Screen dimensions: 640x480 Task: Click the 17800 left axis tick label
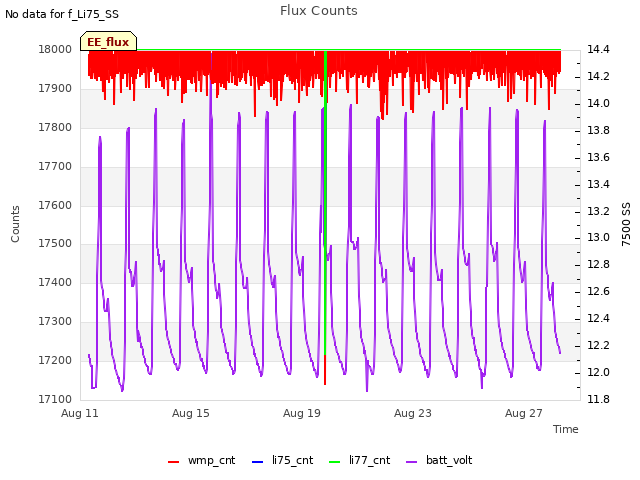click(x=55, y=127)
